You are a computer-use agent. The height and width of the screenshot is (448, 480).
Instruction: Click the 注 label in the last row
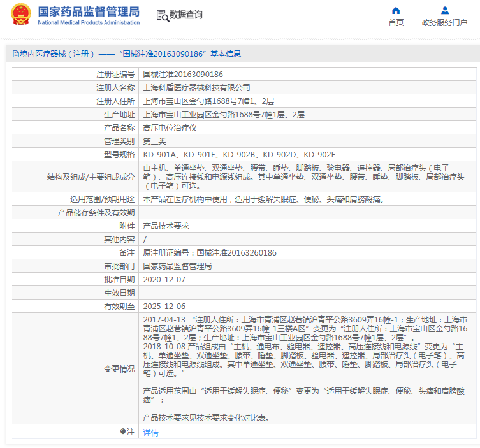coord(131,432)
